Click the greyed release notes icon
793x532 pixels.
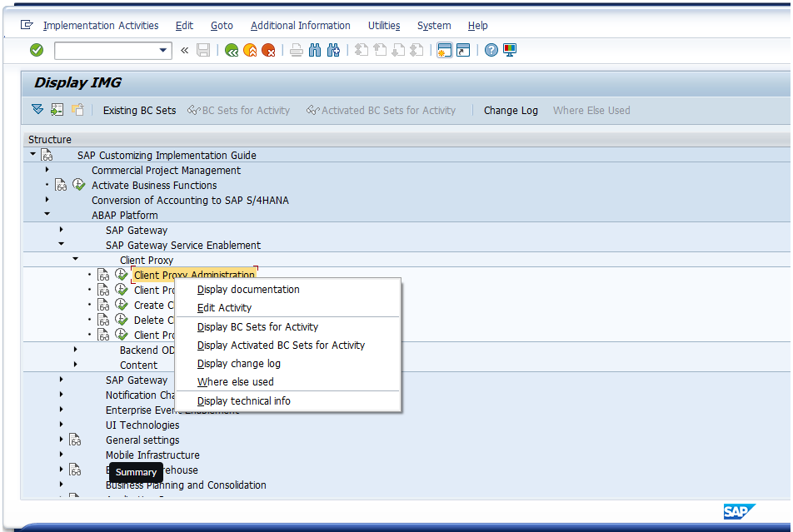(x=77, y=109)
